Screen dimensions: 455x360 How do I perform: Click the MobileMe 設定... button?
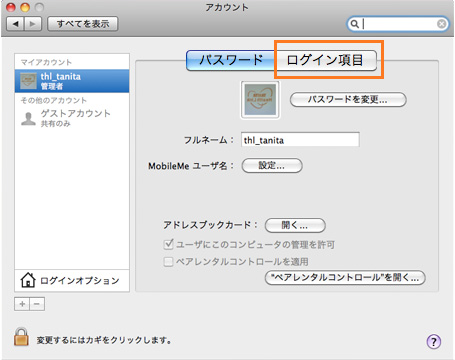click(x=272, y=166)
